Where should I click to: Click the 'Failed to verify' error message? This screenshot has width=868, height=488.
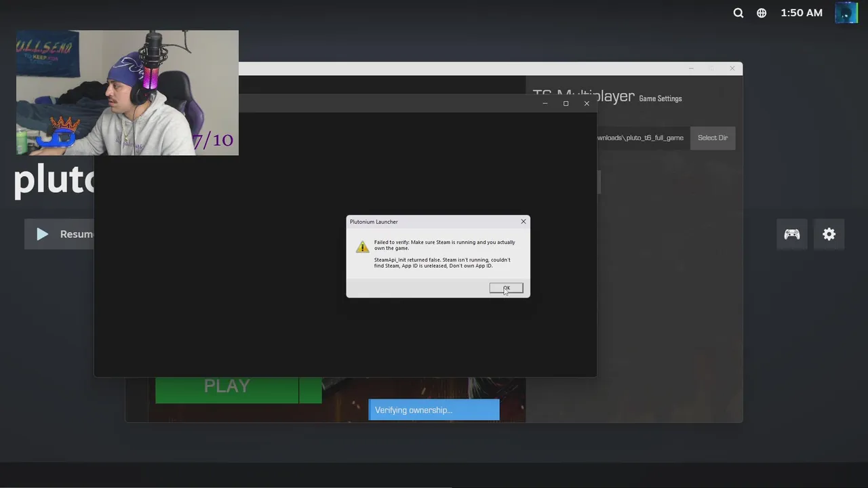[x=445, y=245]
